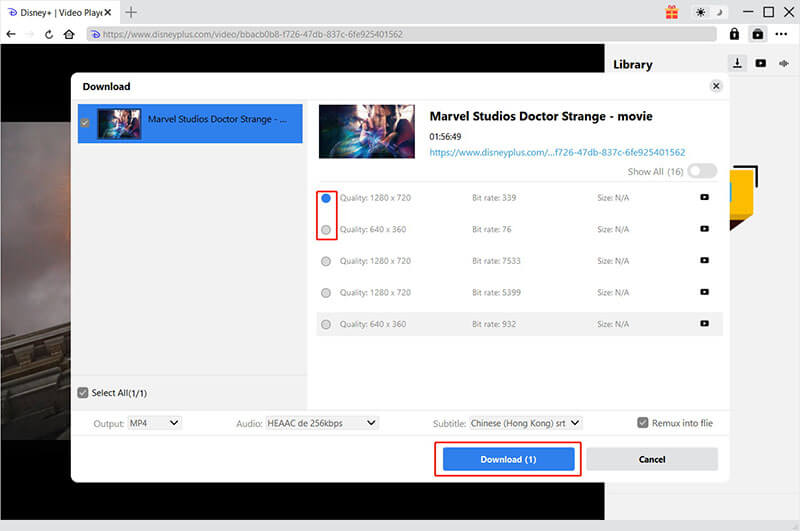This screenshot has width=800, height=531.
Task: Open the three-dots more options menu
Action: 782,34
